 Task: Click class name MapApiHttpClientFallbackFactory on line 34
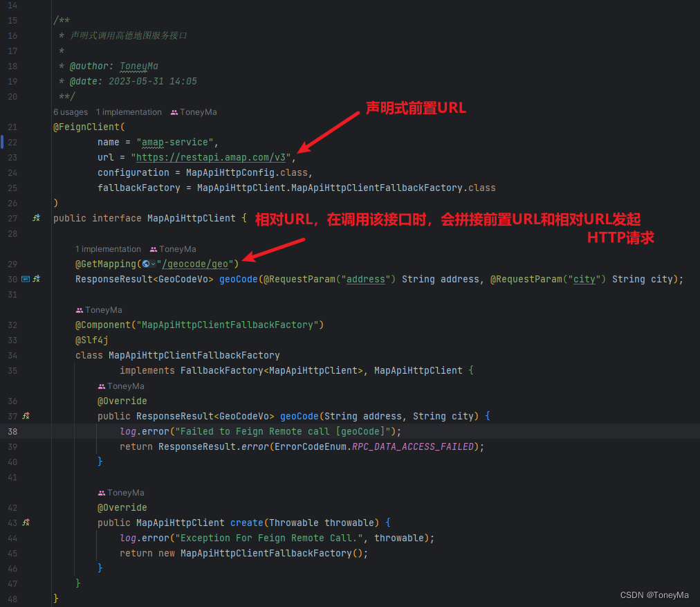[x=194, y=356]
